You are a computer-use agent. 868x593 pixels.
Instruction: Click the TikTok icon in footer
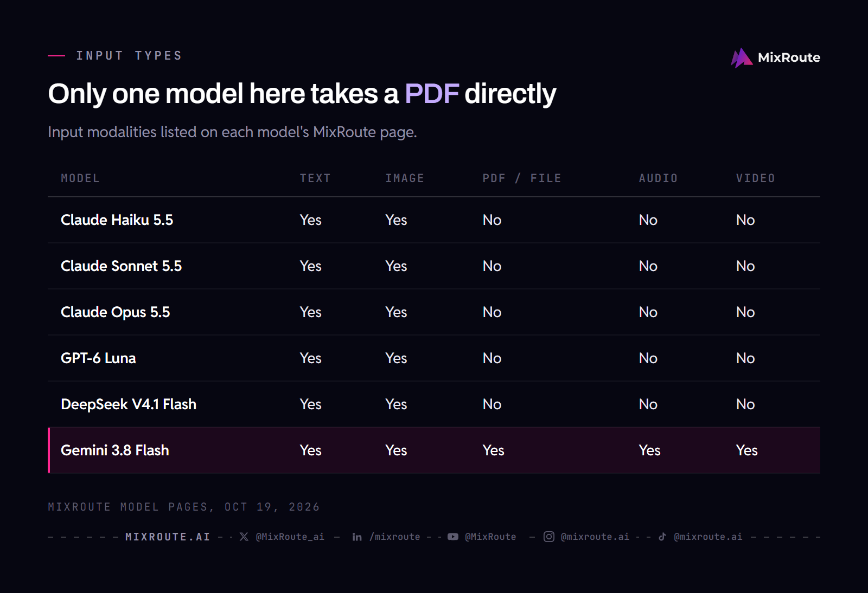[662, 537]
